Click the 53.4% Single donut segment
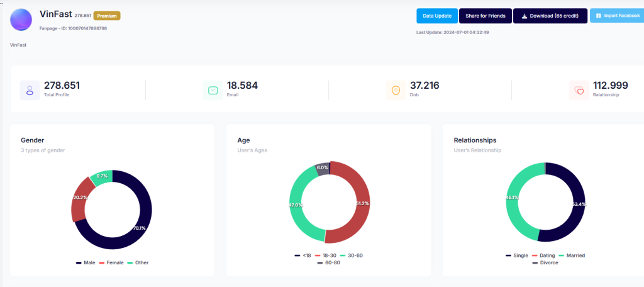This screenshot has height=287, width=644. coord(578,203)
